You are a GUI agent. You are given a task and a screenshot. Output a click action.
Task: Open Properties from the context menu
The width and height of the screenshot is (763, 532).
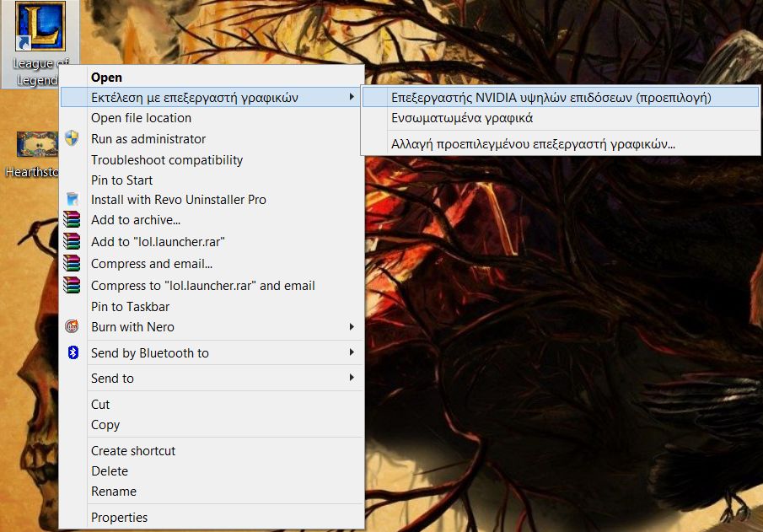tap(212, 518)
